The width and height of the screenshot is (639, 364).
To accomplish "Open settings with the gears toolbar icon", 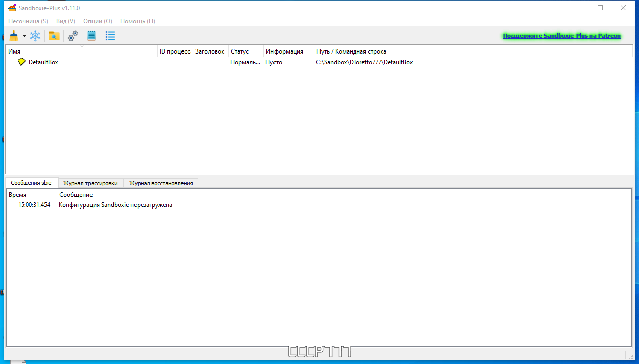I will (x=73, y=36).
